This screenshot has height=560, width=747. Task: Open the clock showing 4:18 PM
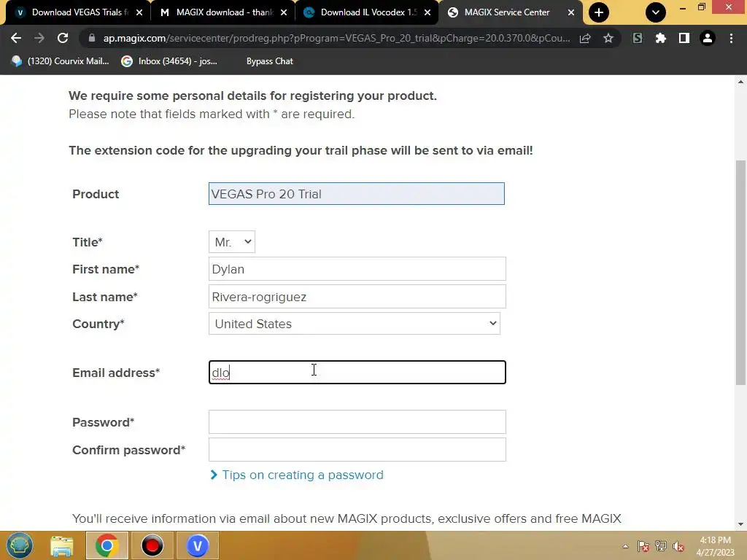(715, 546)
